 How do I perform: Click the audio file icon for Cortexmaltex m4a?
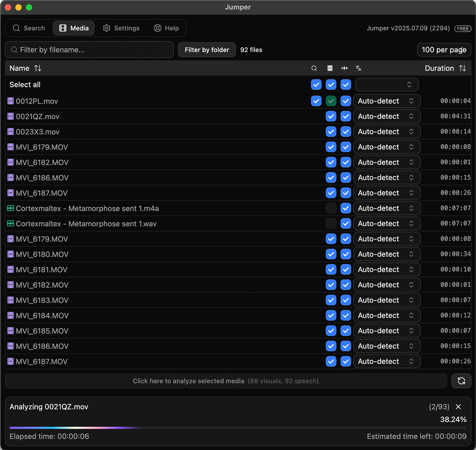coord(11,208)
